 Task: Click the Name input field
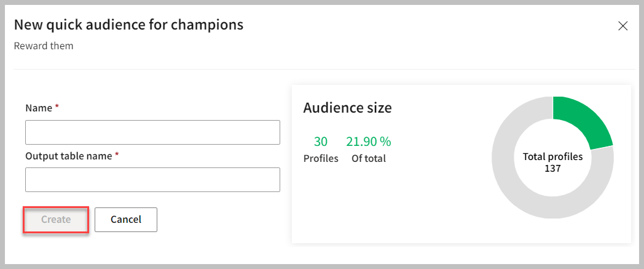(152, 132)
